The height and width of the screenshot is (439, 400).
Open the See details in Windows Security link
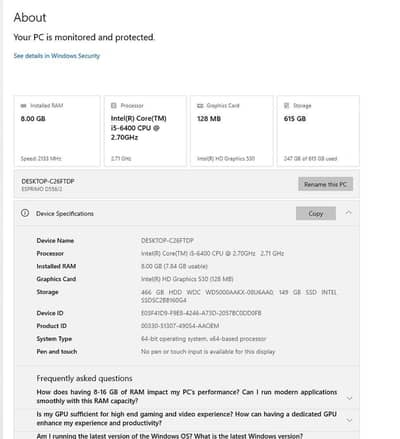click(57, 56)
